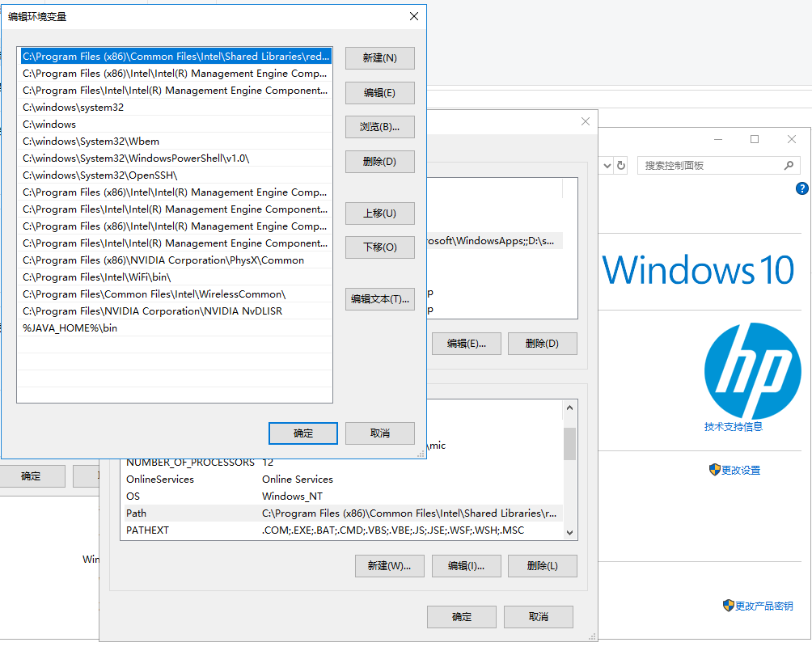This screenshot has height=655, width=812.
Task: Select the Intel\WiFi\bin\ path entry
Action: click(x=175, y=277)
